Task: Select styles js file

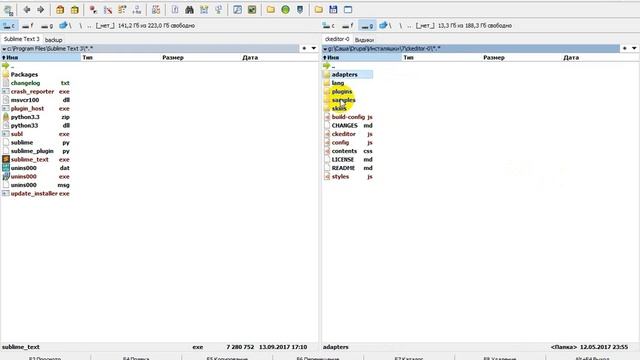Action: coord(348,177)
